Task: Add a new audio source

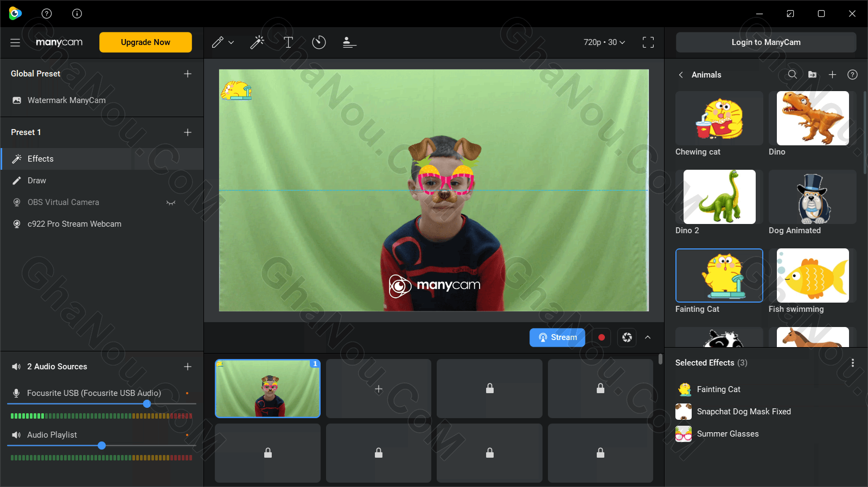Action: tap(188, 367)
